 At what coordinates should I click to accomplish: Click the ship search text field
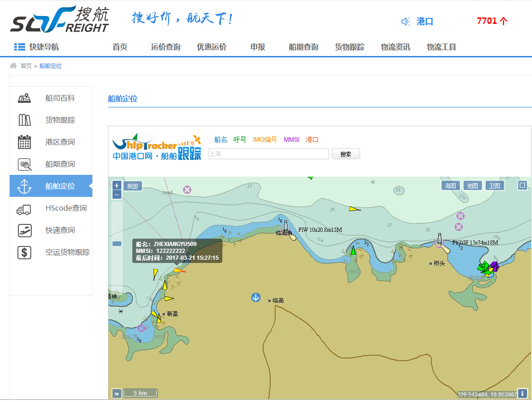[268, 154]
